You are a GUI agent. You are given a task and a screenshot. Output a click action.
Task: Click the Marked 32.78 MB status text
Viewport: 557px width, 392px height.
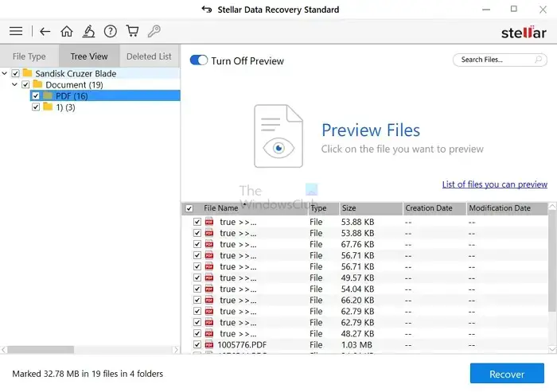tap(88, 374)
